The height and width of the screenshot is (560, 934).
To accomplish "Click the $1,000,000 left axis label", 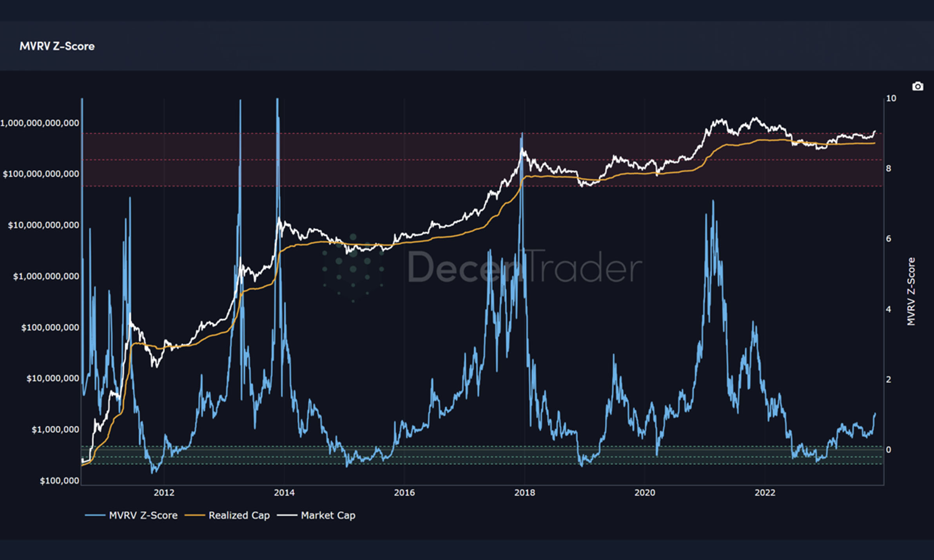I will [x=55, y=430].
